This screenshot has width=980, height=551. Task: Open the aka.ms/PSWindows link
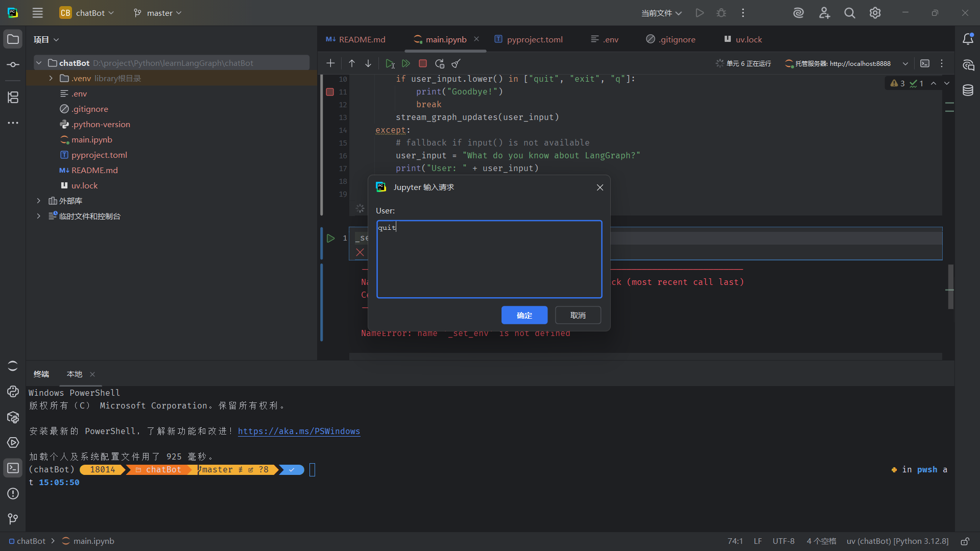click(299, 431)
